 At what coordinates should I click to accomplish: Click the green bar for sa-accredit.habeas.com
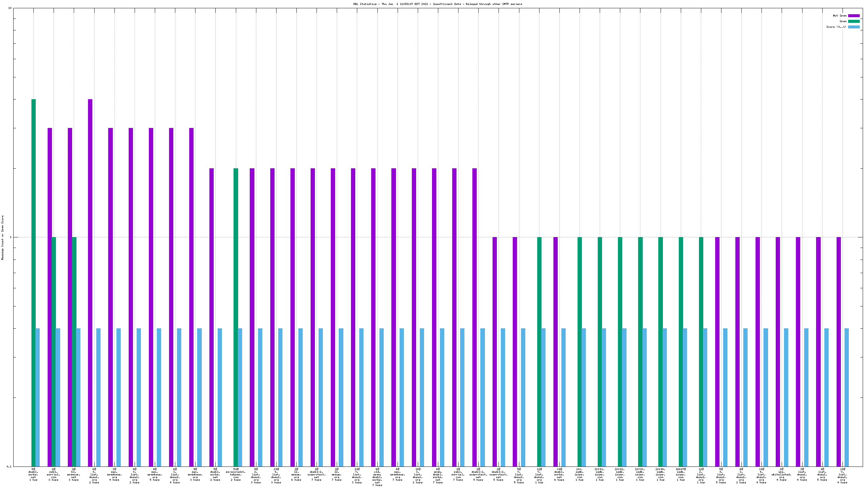[x=236, y=317]
